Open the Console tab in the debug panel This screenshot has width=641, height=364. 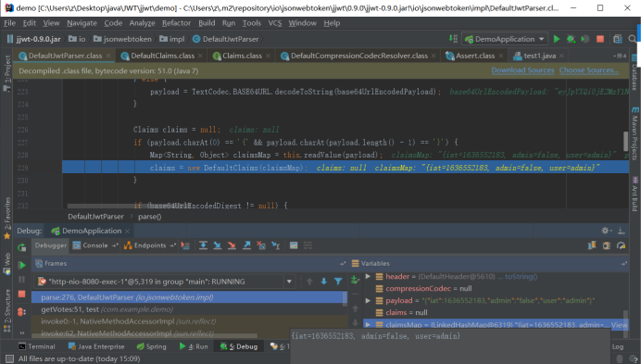(x=94, y=245)
